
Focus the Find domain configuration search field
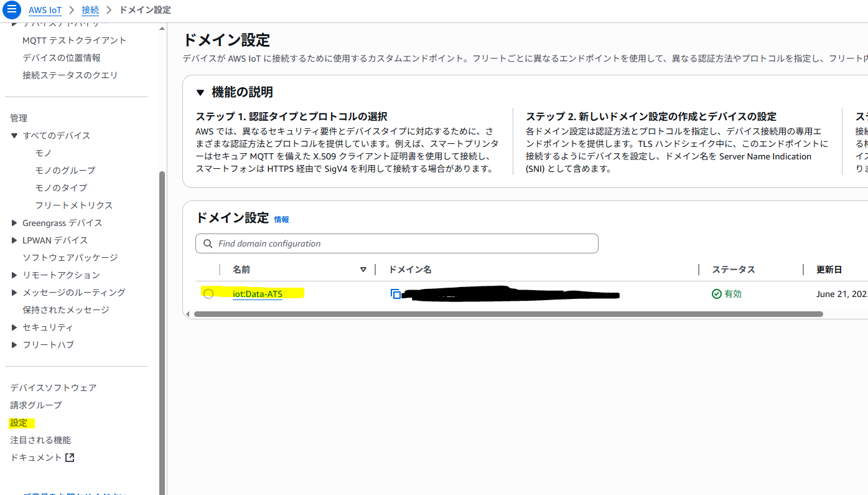tap(397, 243)
